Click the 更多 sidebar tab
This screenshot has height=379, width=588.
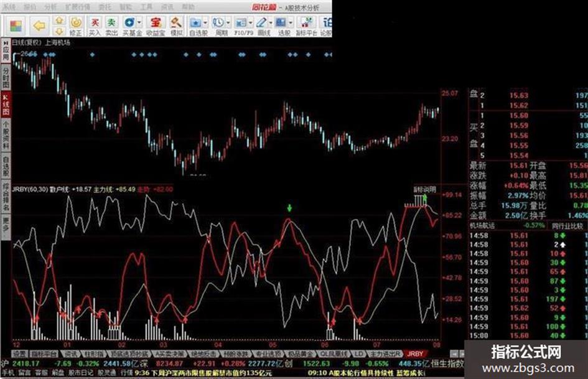pos(6,226)
